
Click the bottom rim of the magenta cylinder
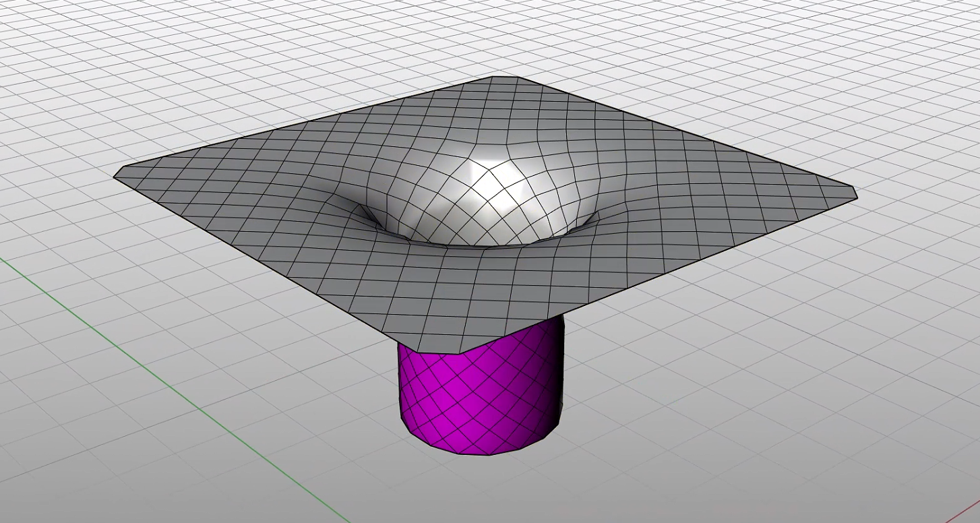pyautogui.click(x=482, y=452)
